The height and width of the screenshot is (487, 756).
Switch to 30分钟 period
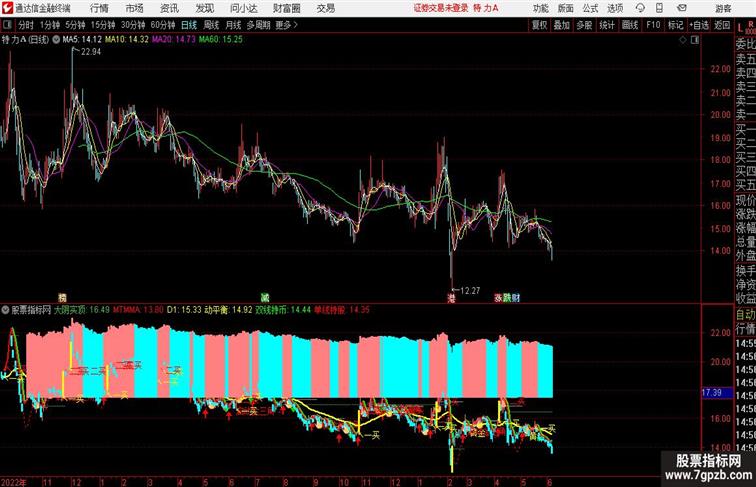[x=133, y=25]
